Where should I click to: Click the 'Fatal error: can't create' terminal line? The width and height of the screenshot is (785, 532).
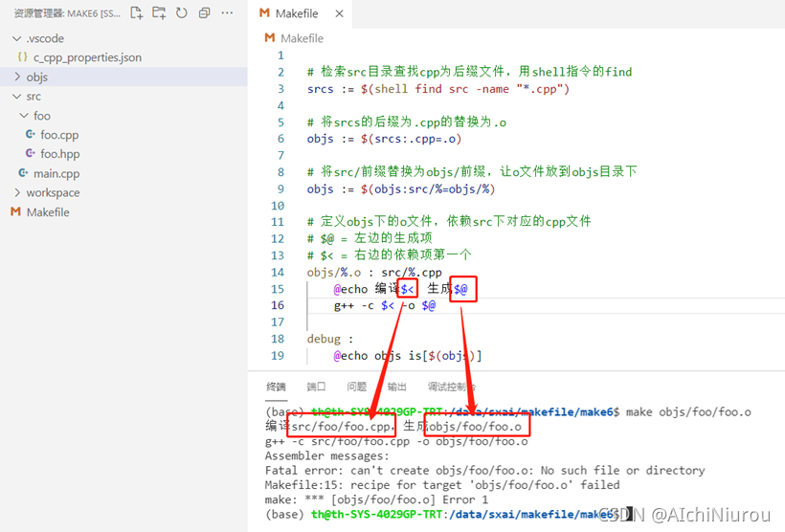point(484,471)
